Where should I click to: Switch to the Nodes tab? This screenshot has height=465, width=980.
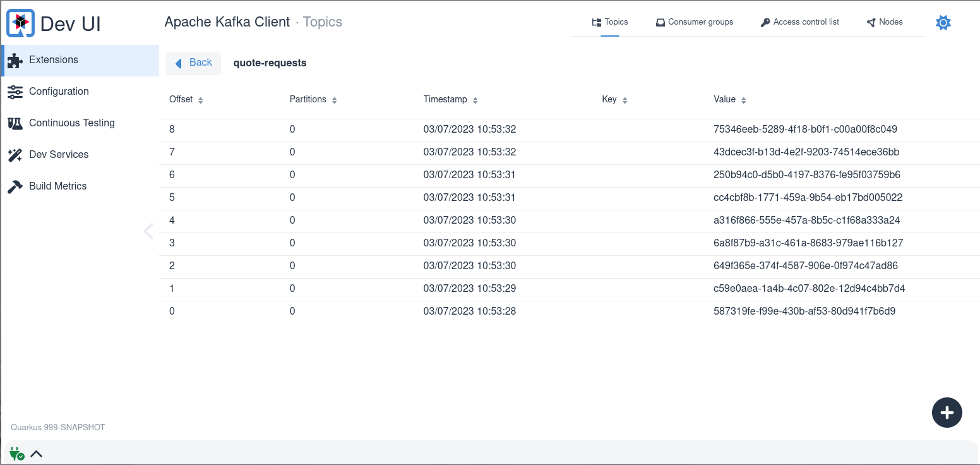pos(885,22)
